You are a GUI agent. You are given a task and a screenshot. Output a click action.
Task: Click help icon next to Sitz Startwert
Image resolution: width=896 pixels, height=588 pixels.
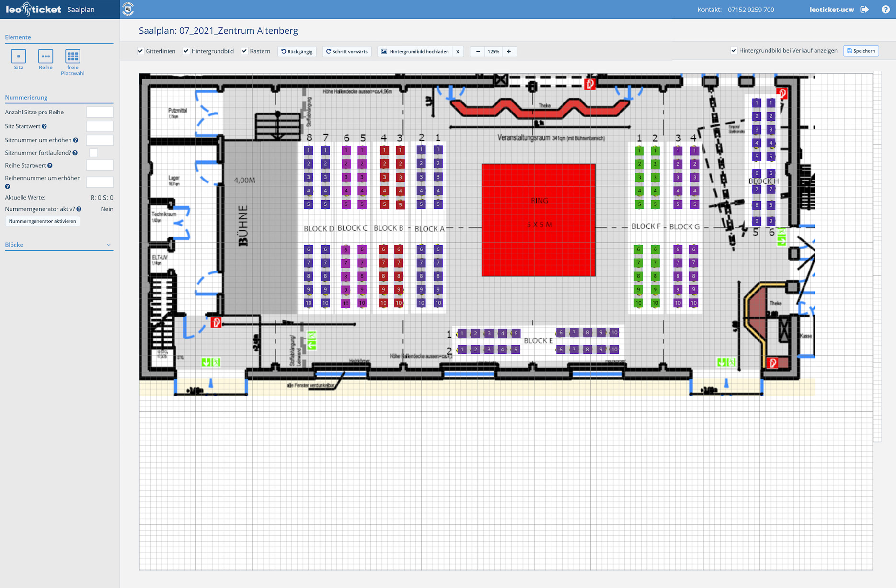point(45,126)
